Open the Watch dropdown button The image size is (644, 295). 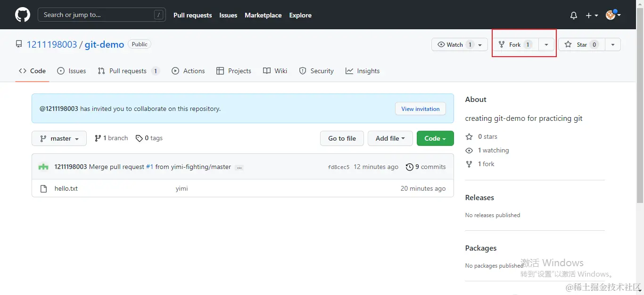coord(460,44)
